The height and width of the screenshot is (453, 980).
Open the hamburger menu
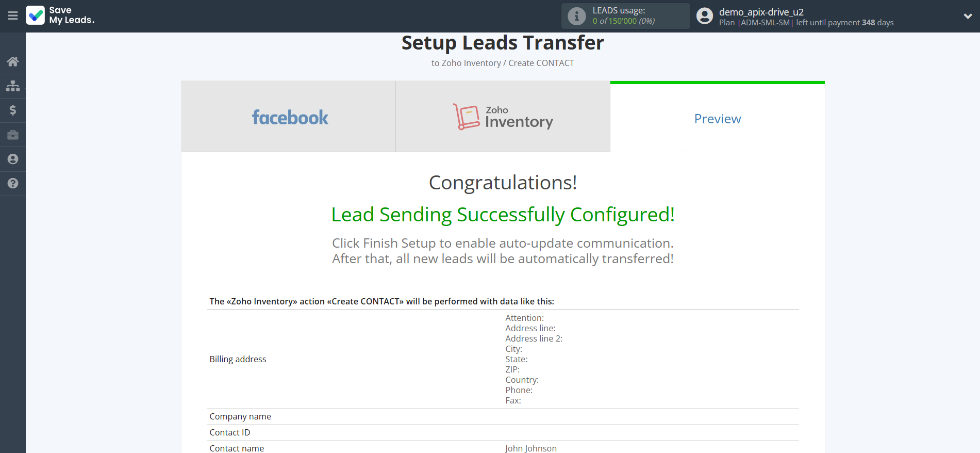coord(13,16)
